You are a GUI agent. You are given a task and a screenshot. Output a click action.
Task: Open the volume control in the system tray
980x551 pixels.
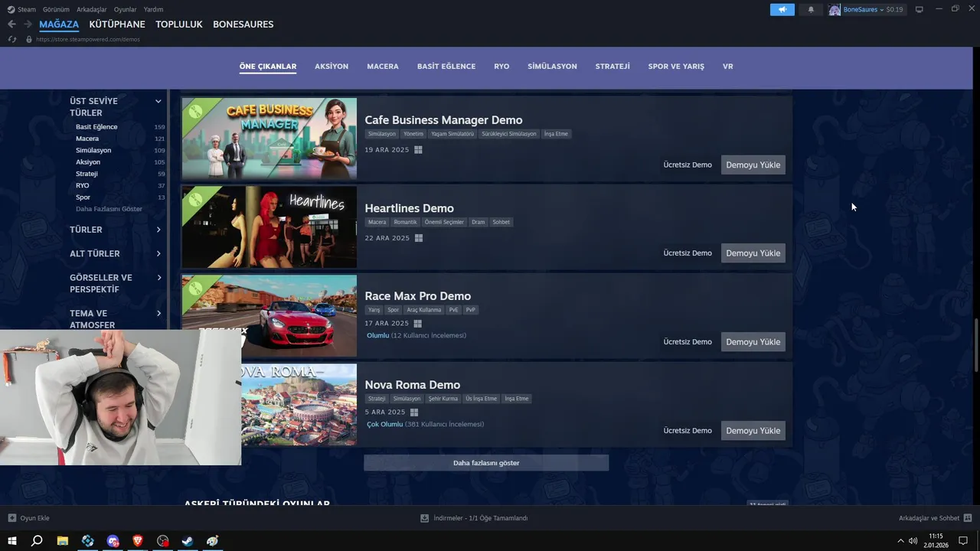pos(913,541)
